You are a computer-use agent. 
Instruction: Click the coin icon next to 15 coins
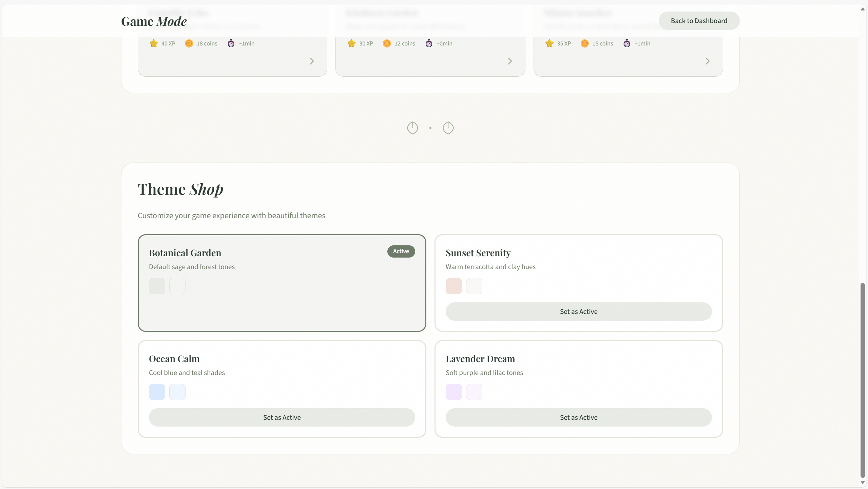point(584,43)
